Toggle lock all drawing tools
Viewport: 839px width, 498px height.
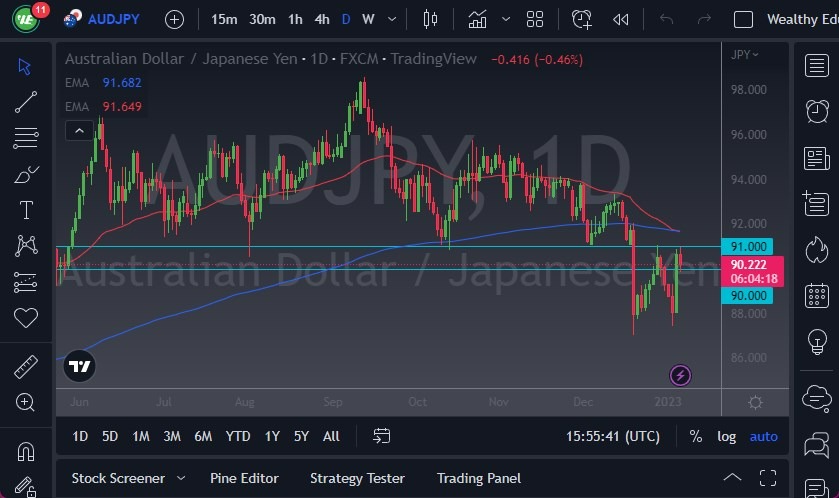click(x=26, y=487)
